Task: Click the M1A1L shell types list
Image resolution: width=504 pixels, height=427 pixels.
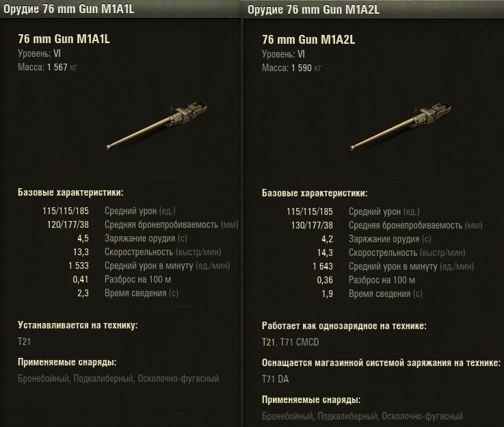Action: coord(118,378)
